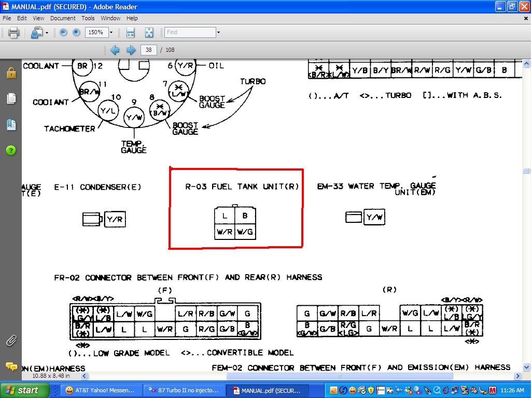Select the Fit Page icon
Viewport: 532px width, 398px height.
pos(149,33)
